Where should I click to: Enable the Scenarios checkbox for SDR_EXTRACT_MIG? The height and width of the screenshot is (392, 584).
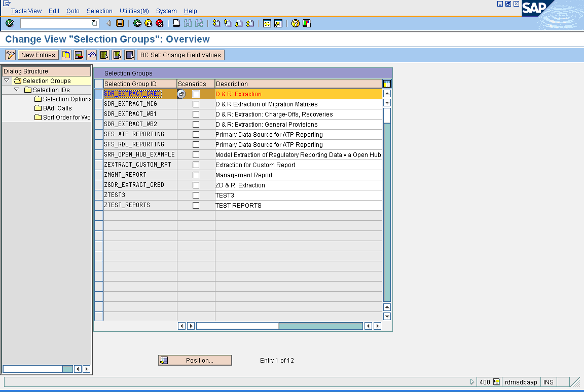point(196,104)
